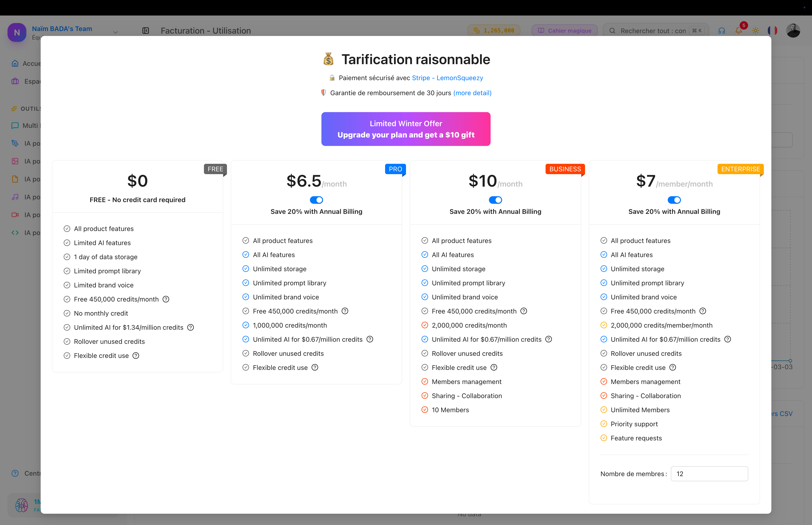Show info for Flexible credit use in Pro
Viewport: 812px width, 525px height.
[x=315, y=368]
